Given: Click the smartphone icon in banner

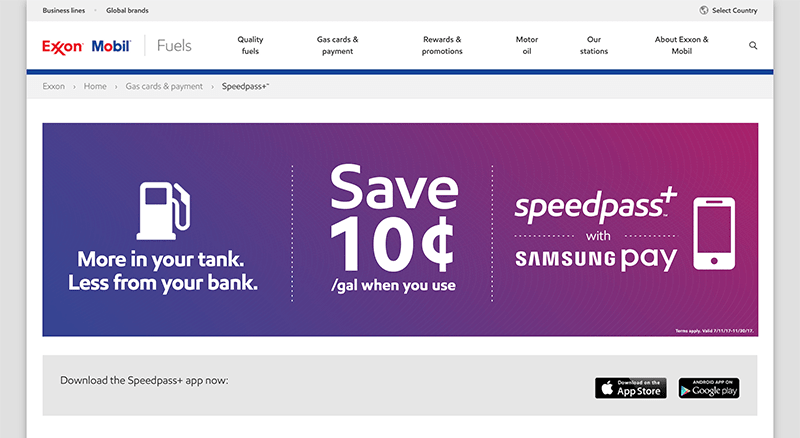Looking at the screenshot, I should 714,234.
